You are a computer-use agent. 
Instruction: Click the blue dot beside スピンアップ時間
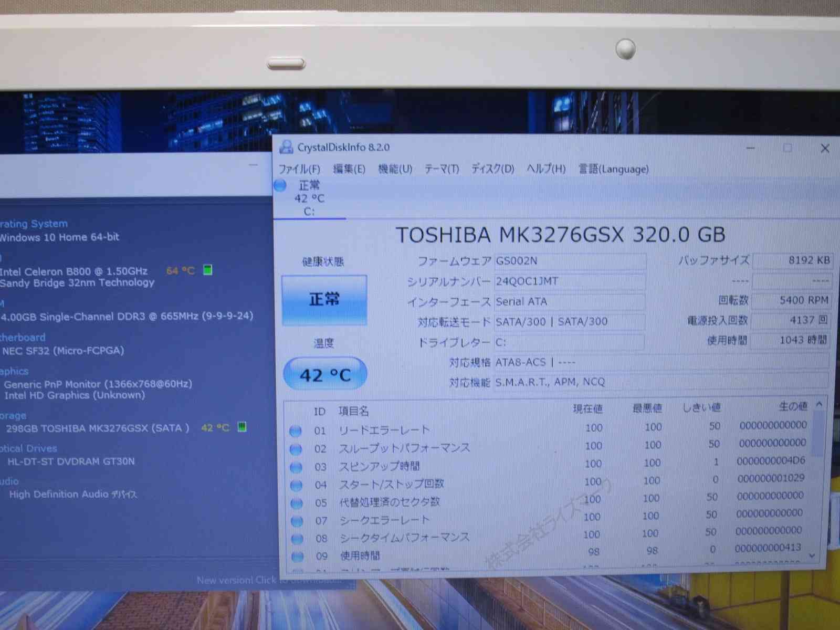coord(296,466)
